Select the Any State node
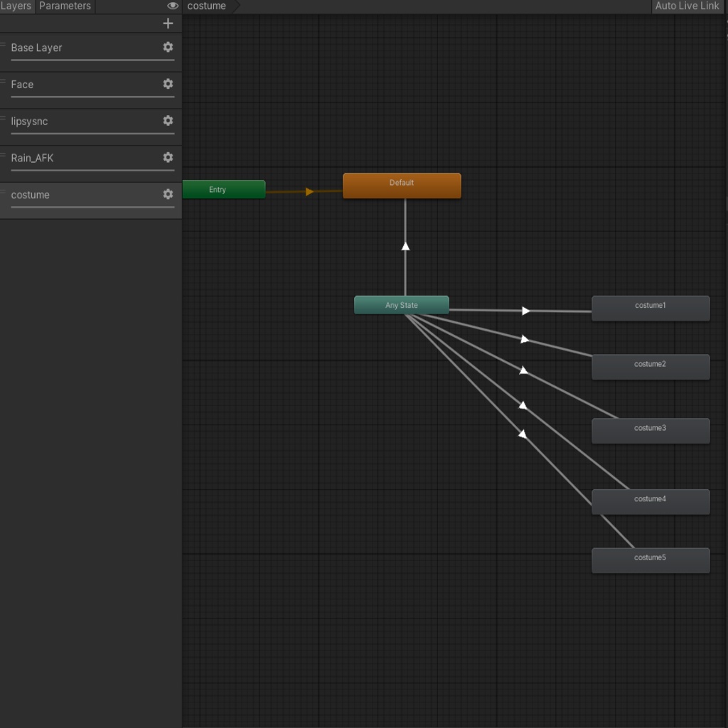Screen dimensions: 728x728 click(402, 305)
